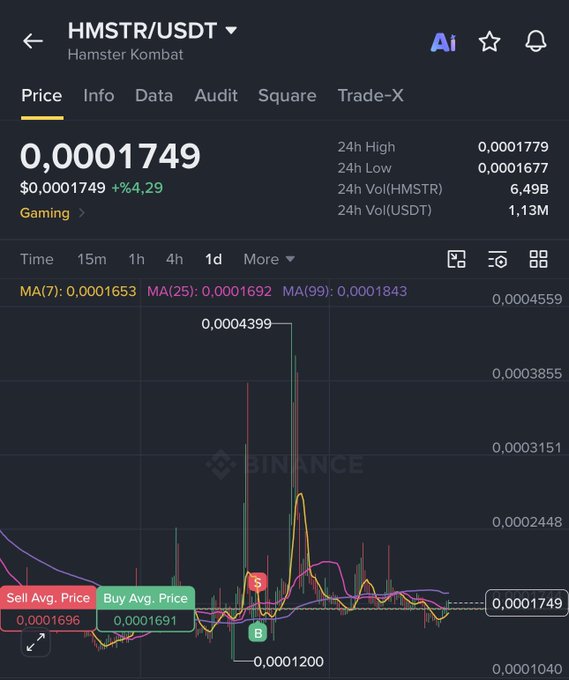Viewport: 569px width, 680px height.
Task: Tap the green B buy marker
Action: coord(258,633)
